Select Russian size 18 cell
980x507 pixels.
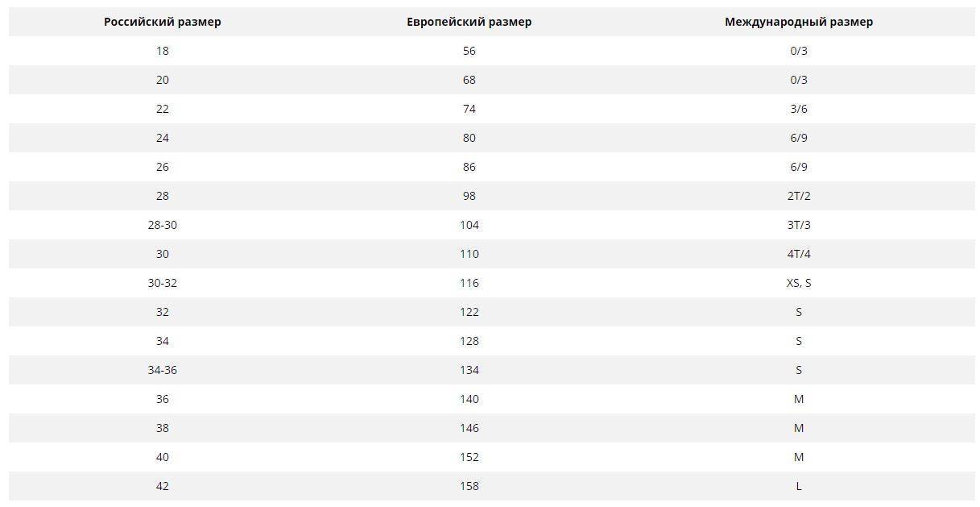click(162, 51)
